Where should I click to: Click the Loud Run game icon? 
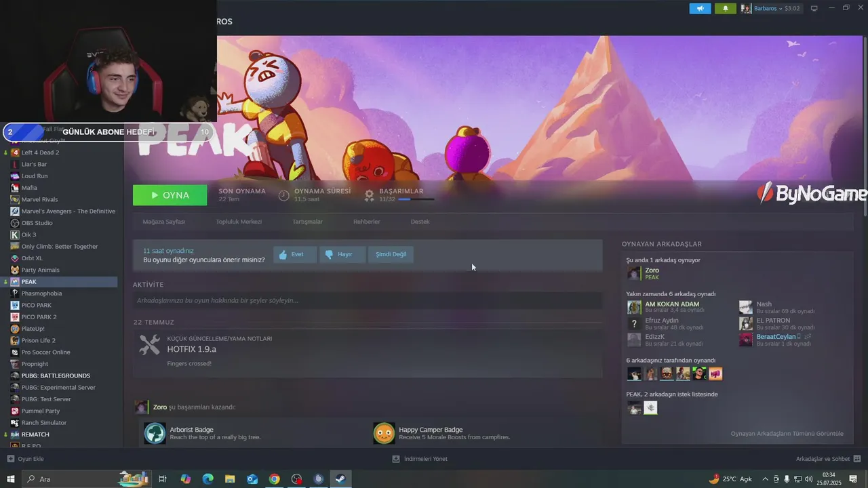[x=15, y=176]
